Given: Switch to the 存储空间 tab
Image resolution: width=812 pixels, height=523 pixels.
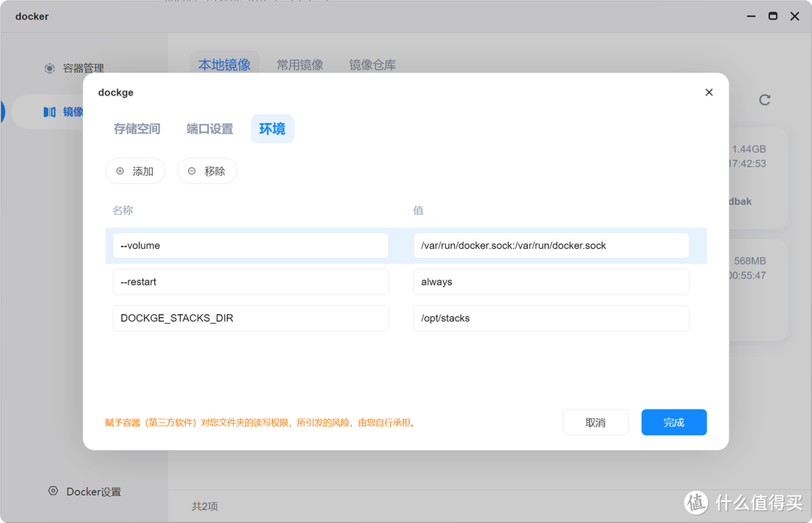Looking at the screenshot, I should coord(137,128).
